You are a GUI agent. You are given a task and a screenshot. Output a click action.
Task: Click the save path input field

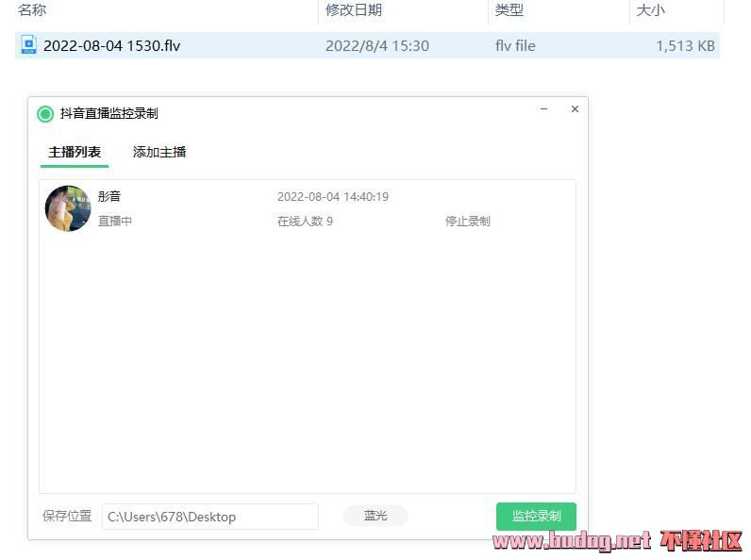coord(210,517)
